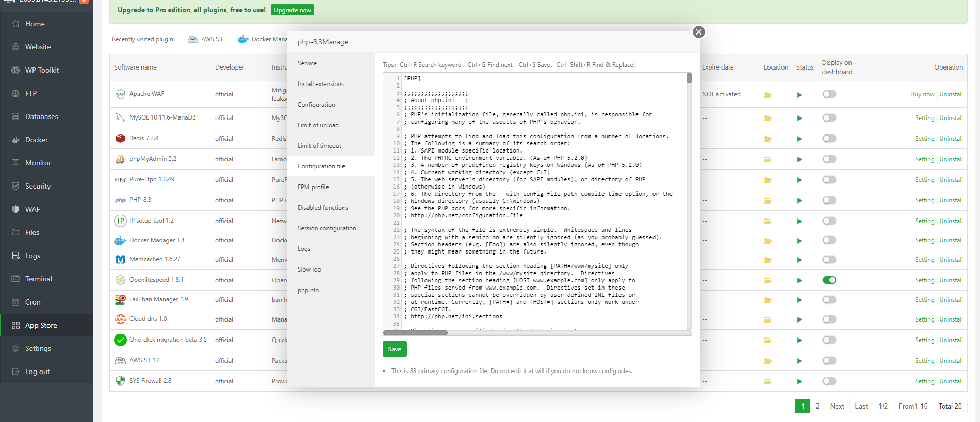Open the phpinfo tab
Screen dimensions: 980x422
click(x=331, y=290)
